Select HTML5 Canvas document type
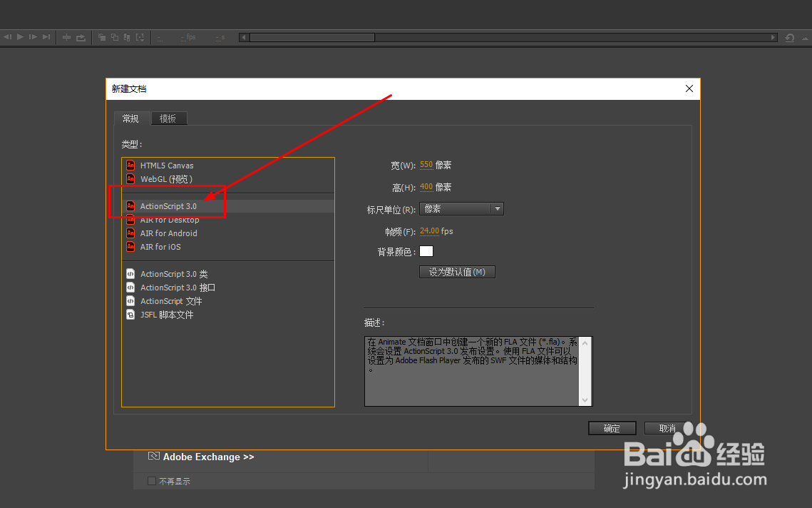The image size is (812, 508). (x=228, y=166)
